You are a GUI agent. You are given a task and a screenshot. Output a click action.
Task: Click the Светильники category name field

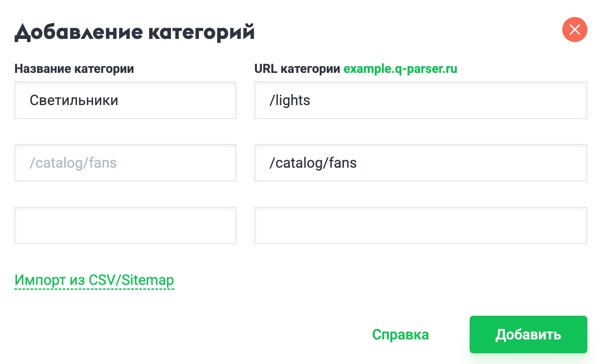coord(125,100)
